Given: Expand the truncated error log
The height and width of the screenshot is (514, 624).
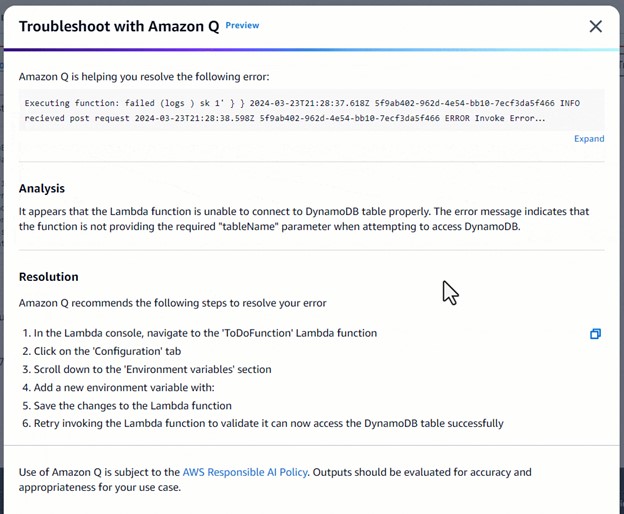Looking at the screenshot, I should (588, 139).
